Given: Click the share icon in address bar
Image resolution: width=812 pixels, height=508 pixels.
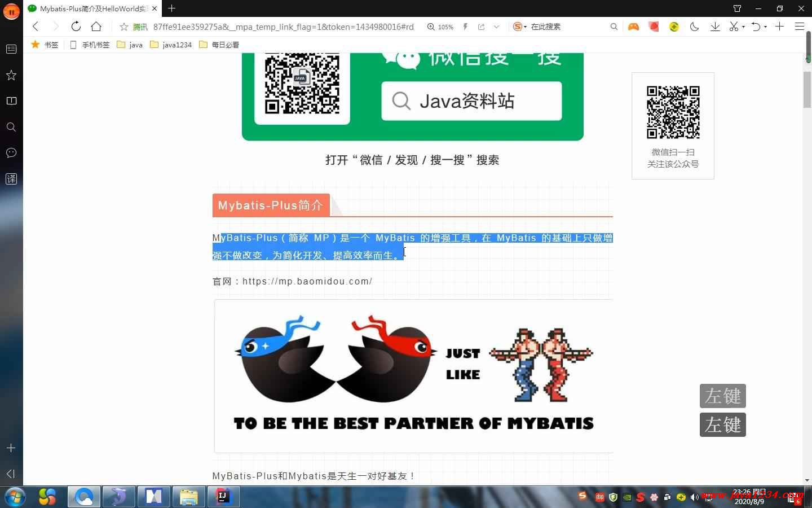Looking at the screenshot, I should pos(481,27).
